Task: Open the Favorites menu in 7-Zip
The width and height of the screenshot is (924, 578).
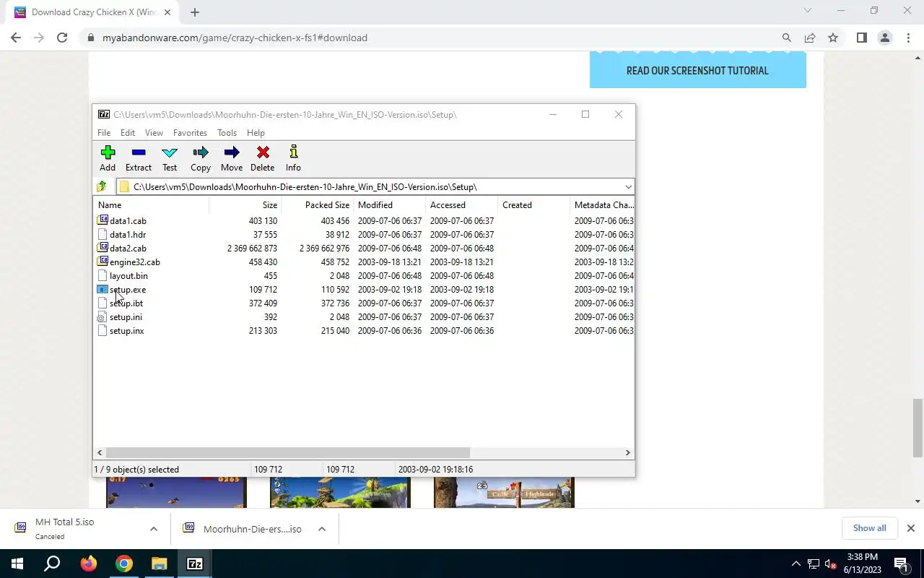Action: 190,133
